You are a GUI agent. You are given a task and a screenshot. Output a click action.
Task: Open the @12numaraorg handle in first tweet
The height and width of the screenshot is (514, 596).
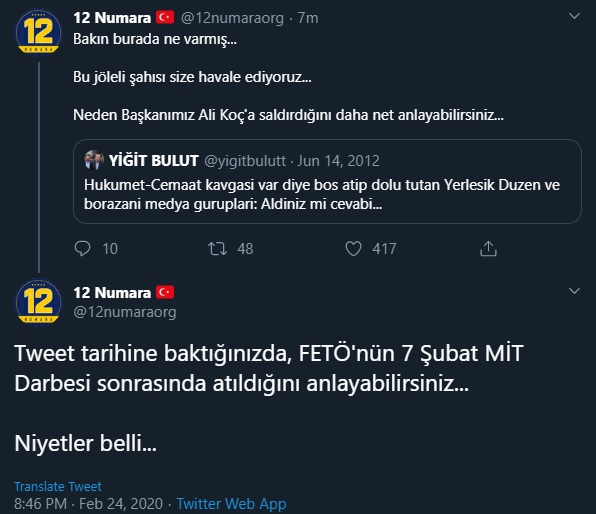pyautogui.click(x=232, y=18)
